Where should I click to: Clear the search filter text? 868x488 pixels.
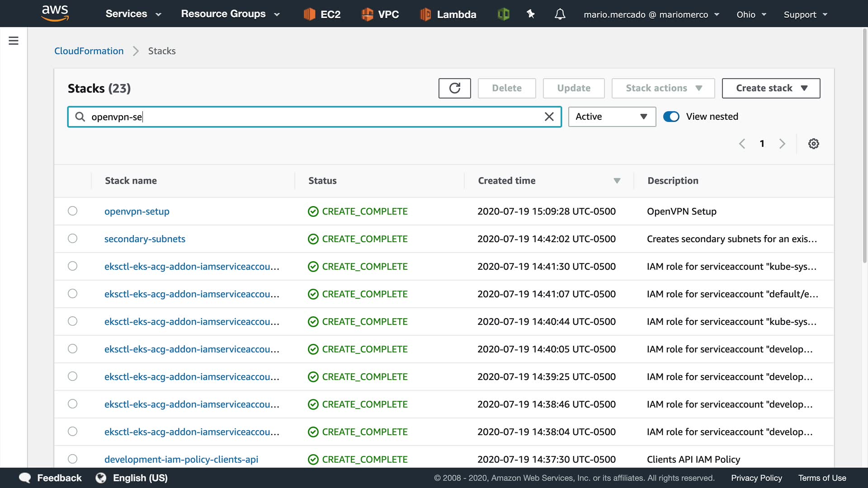(x=549, y=117)
